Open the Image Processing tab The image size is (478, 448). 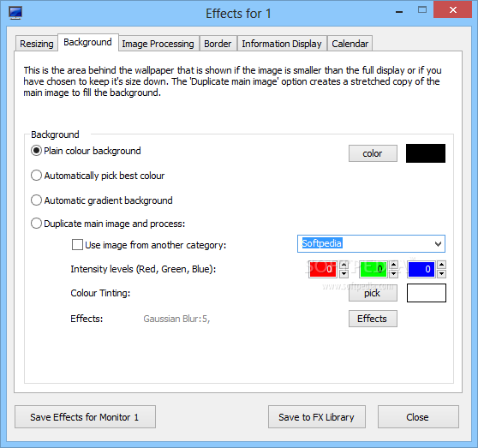coord(158,44)
